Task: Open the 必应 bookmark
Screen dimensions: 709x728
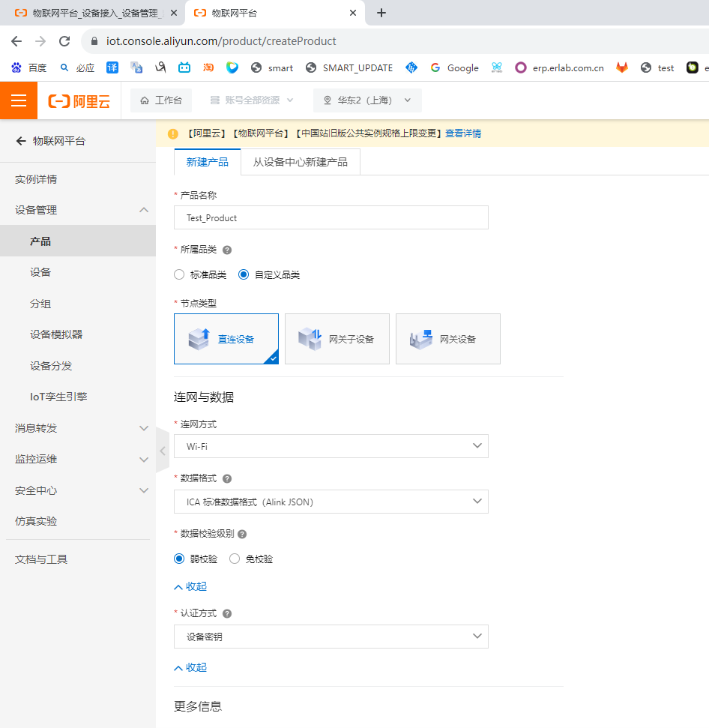Action: 77,67
